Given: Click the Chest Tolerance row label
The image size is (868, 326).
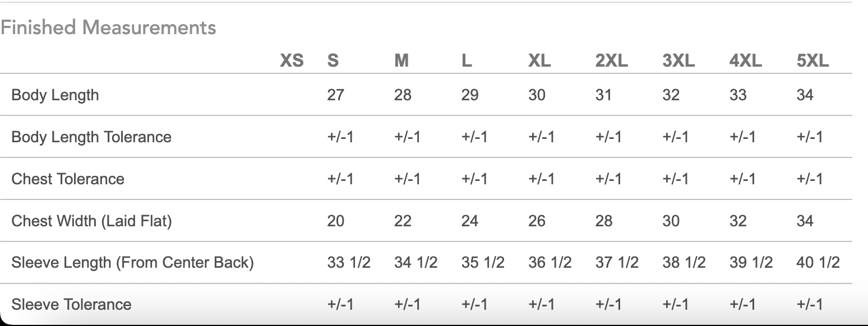Looking at the screenshot, I should [x=68, y=179].
